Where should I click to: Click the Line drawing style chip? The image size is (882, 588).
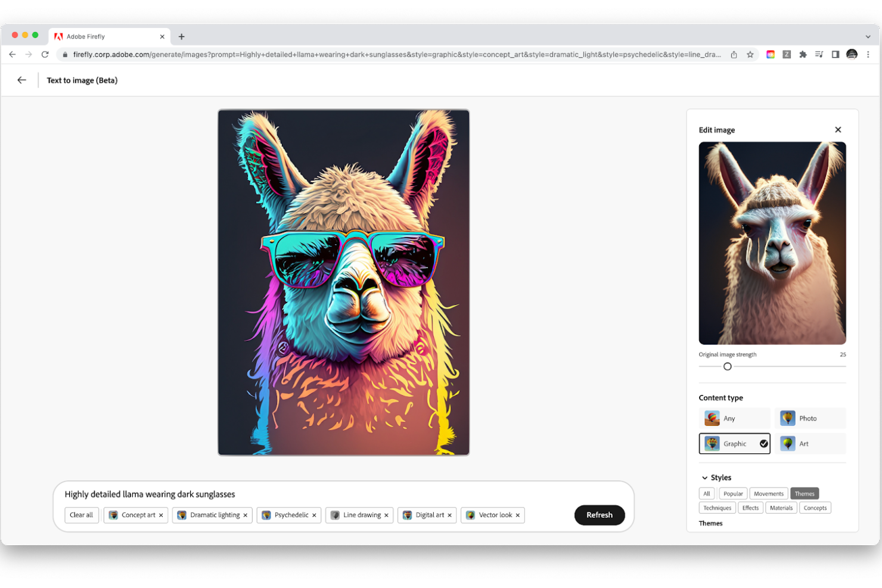tap(359, 515)
